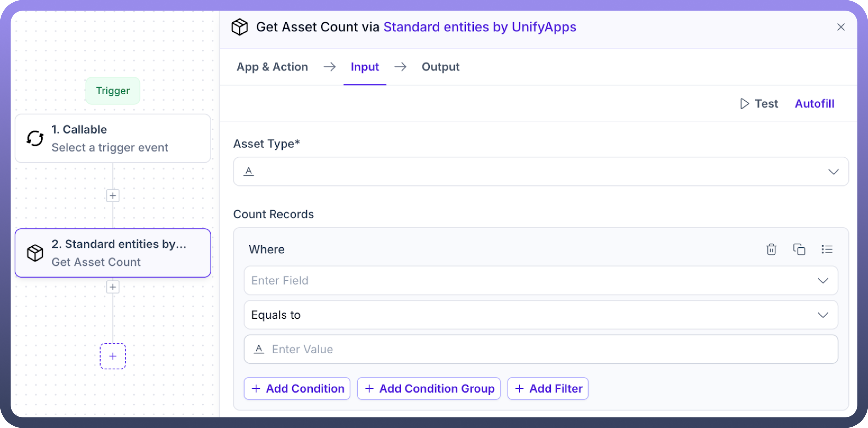Click the list icon in Where header
The width and height of the screenshot is (868, 428).
pyautogui.click(x=827, y=249)
